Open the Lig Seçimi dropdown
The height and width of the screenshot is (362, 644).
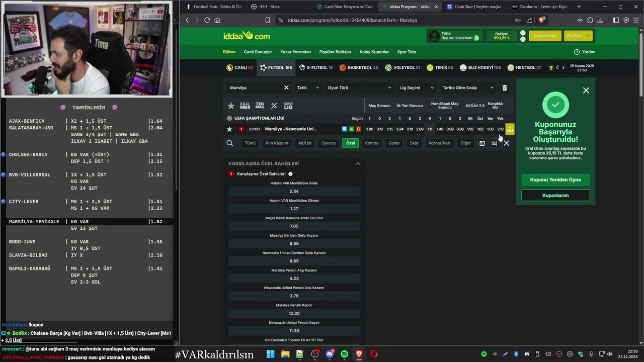pos(417,87)
